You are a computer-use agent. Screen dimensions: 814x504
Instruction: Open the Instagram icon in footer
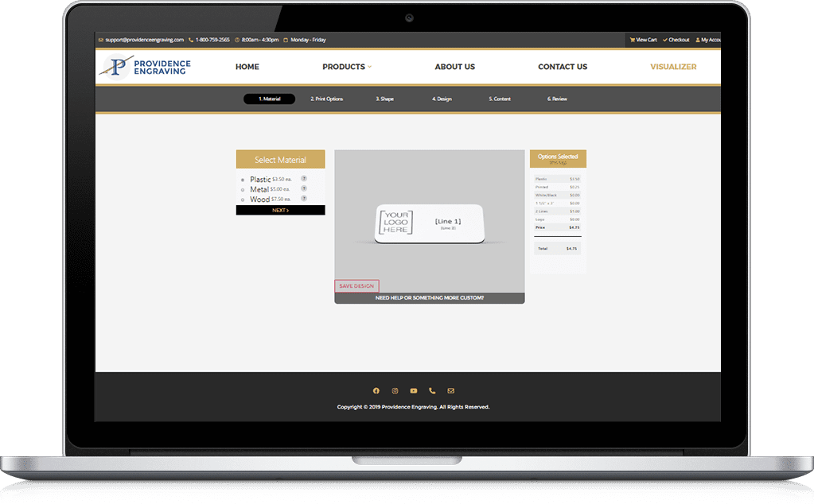[x=395, y=390]
